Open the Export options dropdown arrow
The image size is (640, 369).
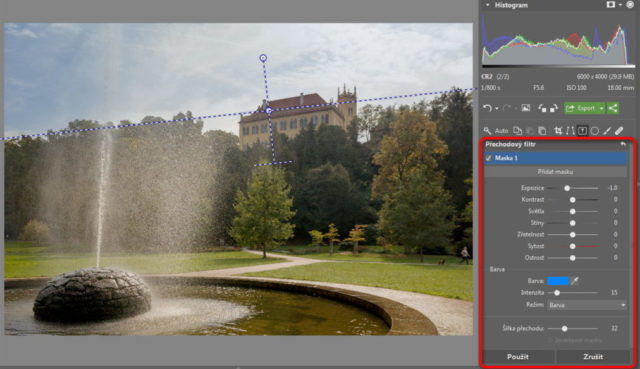(x=602, y=108)
